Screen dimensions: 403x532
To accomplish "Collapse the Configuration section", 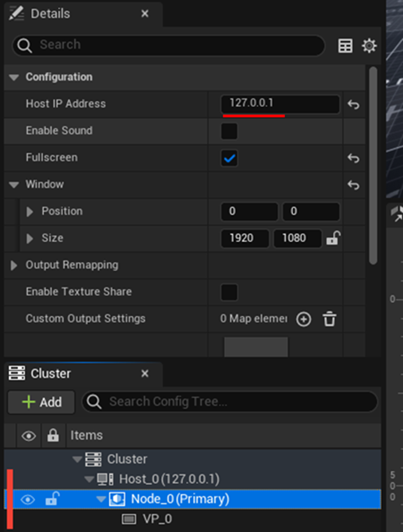I will (x=14, y=77).
